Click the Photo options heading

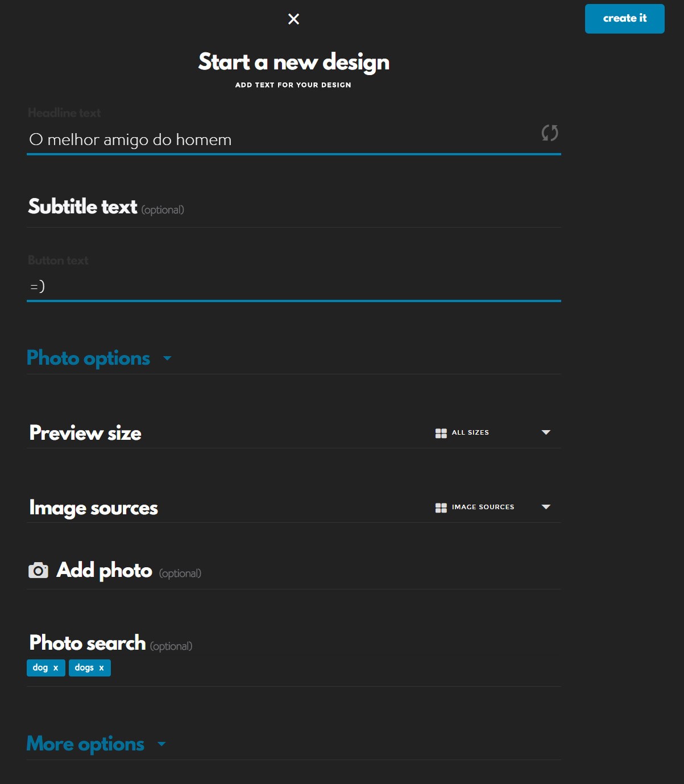coord(88,358)
